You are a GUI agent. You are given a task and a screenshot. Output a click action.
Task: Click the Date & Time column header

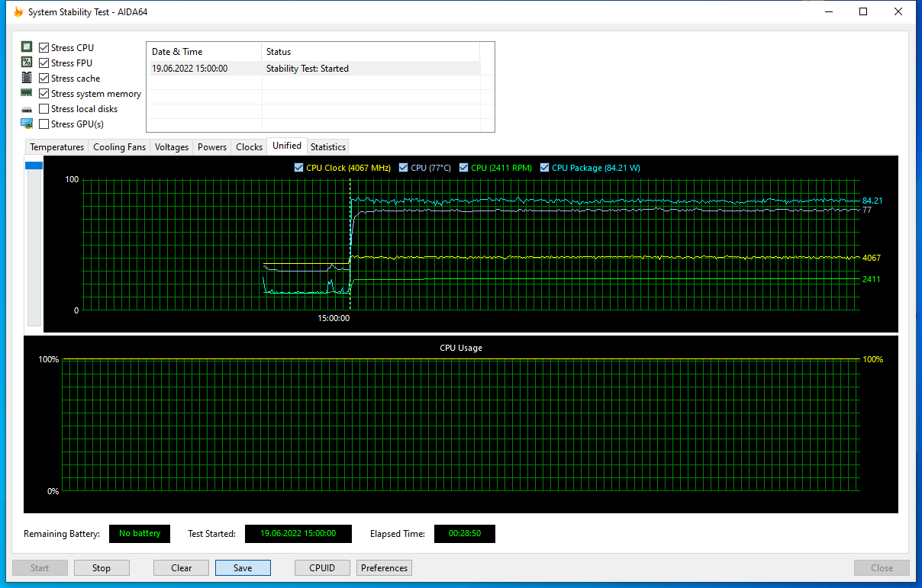tap(204, 52)
